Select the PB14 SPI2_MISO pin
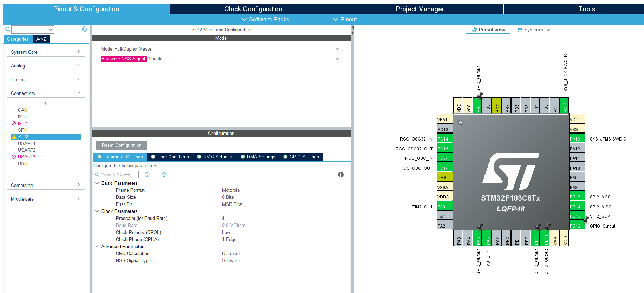Screen dimensions: 644x293 coord(577,206)
